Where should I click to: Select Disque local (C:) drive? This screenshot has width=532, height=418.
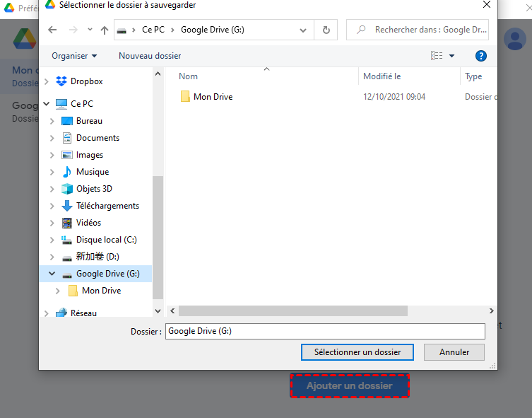[x=106, y=240]
